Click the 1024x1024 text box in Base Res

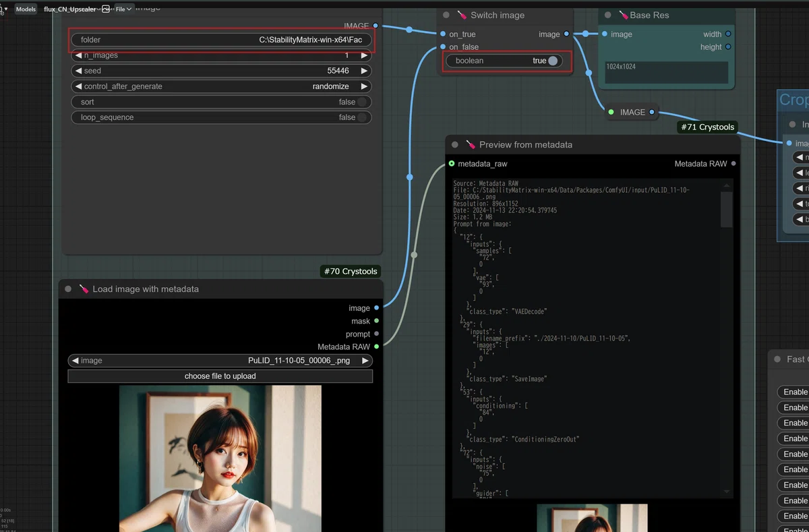(x=666, y=73)
